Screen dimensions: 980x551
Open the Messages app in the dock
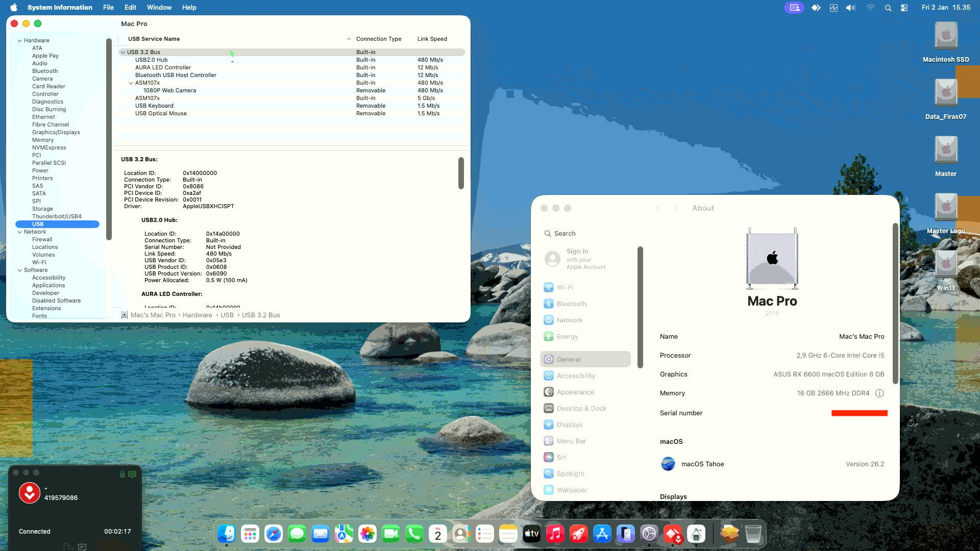297,534
